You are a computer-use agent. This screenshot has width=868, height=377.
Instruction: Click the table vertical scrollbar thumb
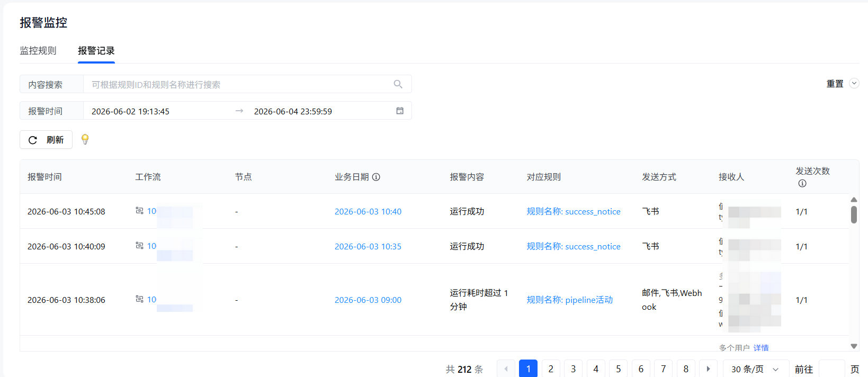point(854,214)
